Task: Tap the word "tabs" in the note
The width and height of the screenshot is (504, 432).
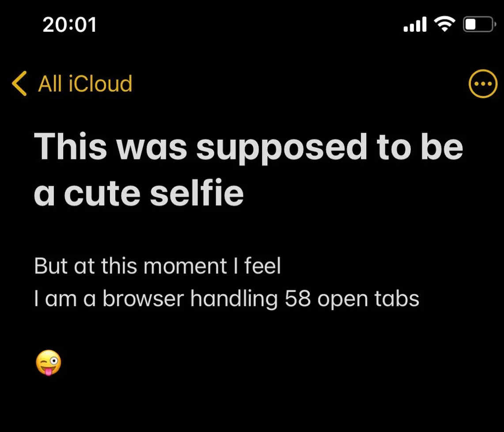Action: point(396,299)
